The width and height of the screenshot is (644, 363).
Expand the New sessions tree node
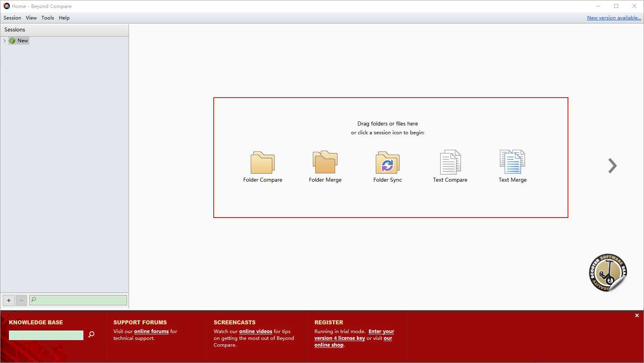tap(4, 41)
